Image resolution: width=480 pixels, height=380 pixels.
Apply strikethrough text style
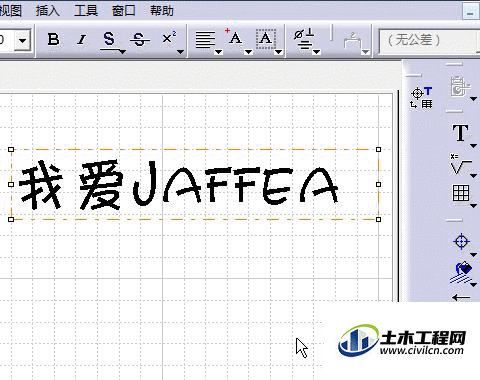tap(139, 40)
